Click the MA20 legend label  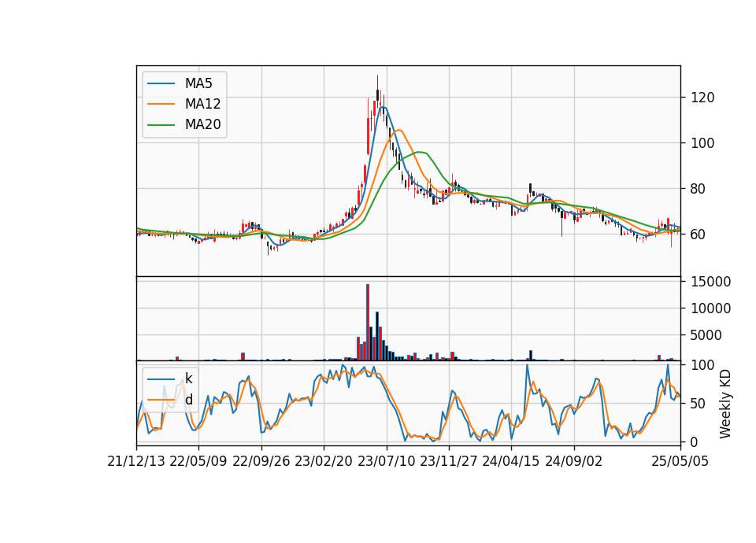click(202, 124)
